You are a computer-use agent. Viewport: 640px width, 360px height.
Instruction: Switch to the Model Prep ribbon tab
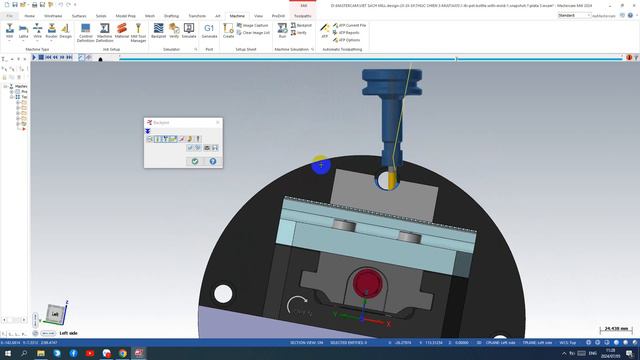point(125,16)
